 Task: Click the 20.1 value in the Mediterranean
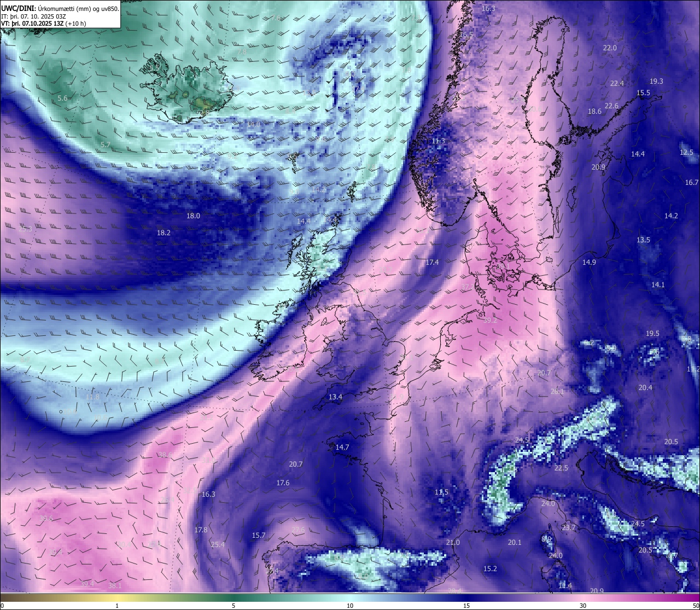tap(515, 543)
